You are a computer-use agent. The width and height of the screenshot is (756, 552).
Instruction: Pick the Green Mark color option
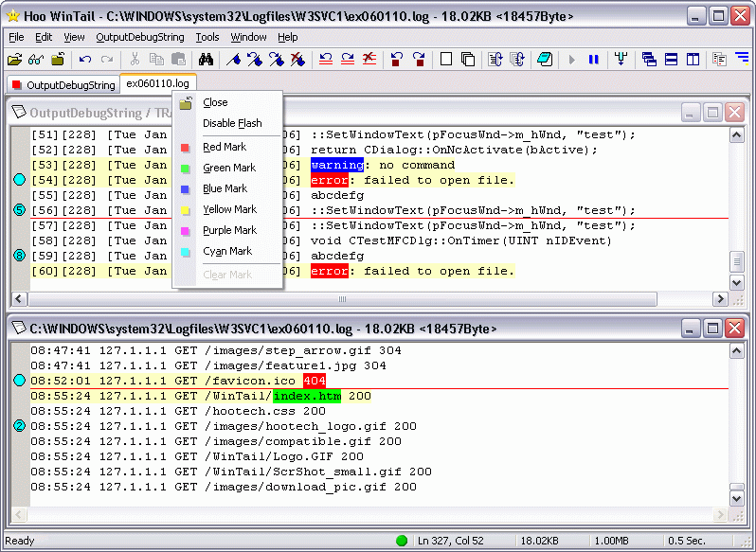point(229,168)
